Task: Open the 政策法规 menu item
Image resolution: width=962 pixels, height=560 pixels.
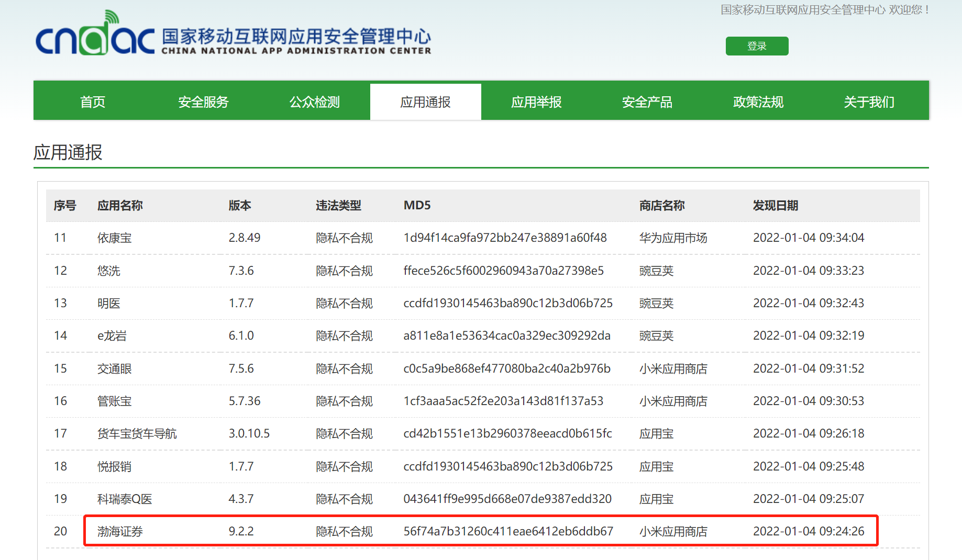Action: (x=758, y=102)
